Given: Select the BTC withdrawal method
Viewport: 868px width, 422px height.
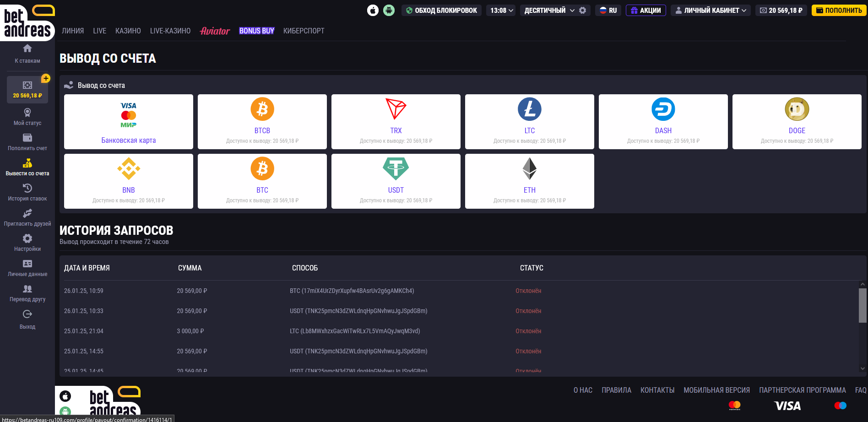Looking at the screenshot, I should click(262, 181).
